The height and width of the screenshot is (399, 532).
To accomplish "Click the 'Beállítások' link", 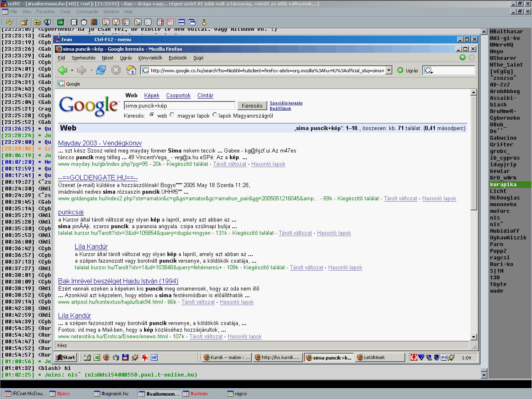I will click(x=280, y=108).
